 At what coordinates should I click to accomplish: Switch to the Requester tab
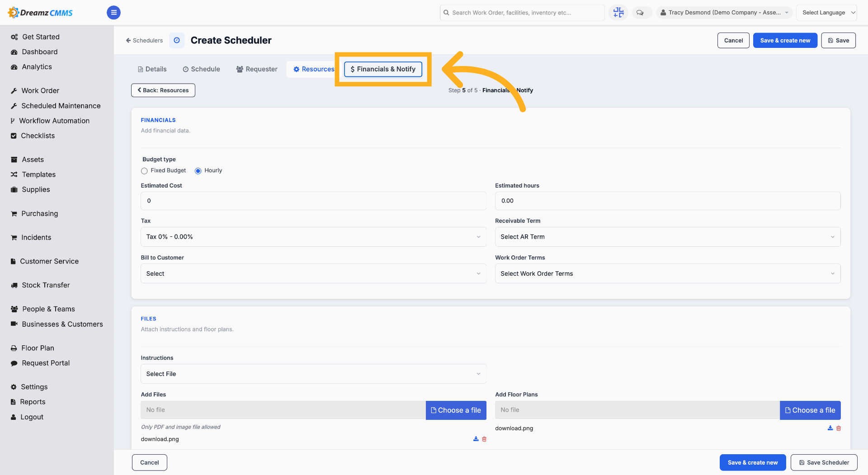[257, 69]
